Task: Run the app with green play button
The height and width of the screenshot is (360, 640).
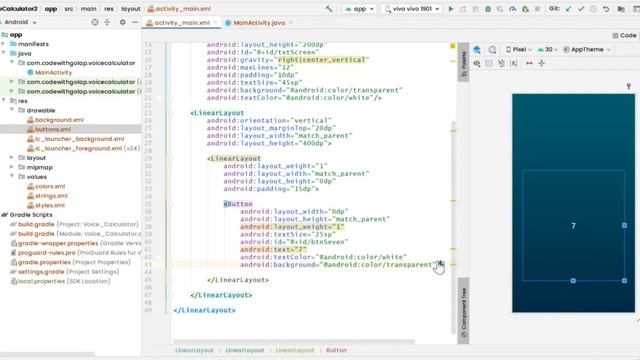Action: pyautogui.click(x=451, y=9)
